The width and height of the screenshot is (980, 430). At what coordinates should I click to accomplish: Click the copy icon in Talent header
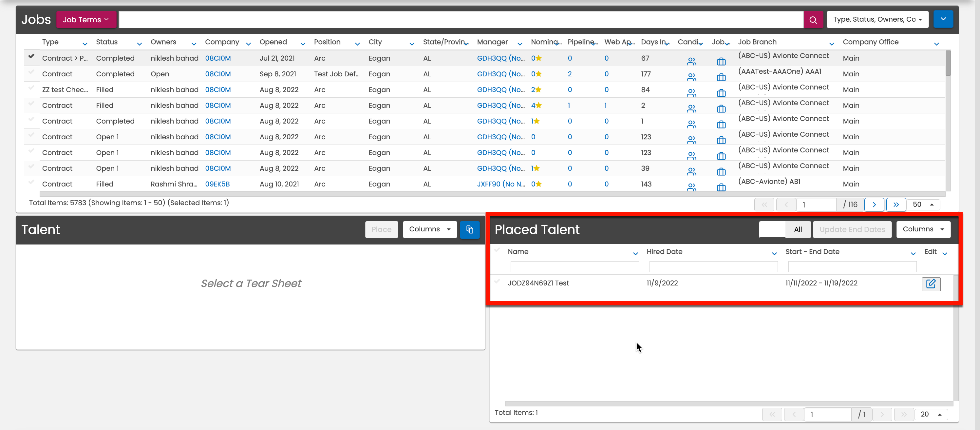pos(469,229)
